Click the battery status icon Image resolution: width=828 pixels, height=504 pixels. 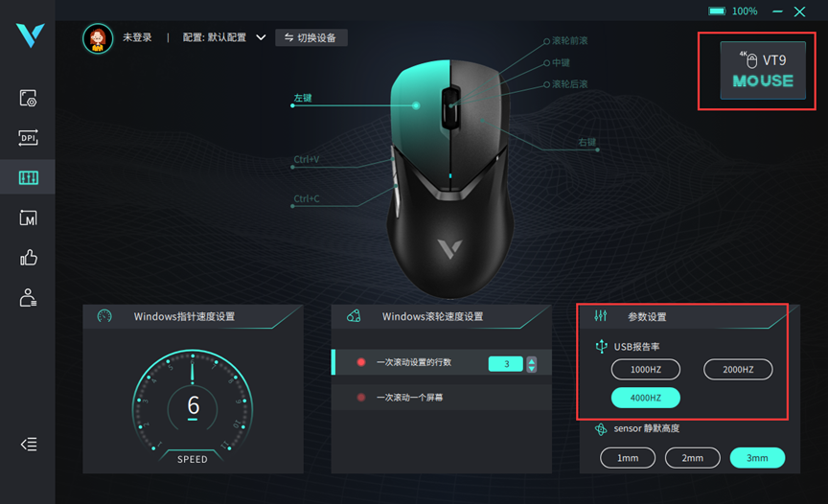717,11
